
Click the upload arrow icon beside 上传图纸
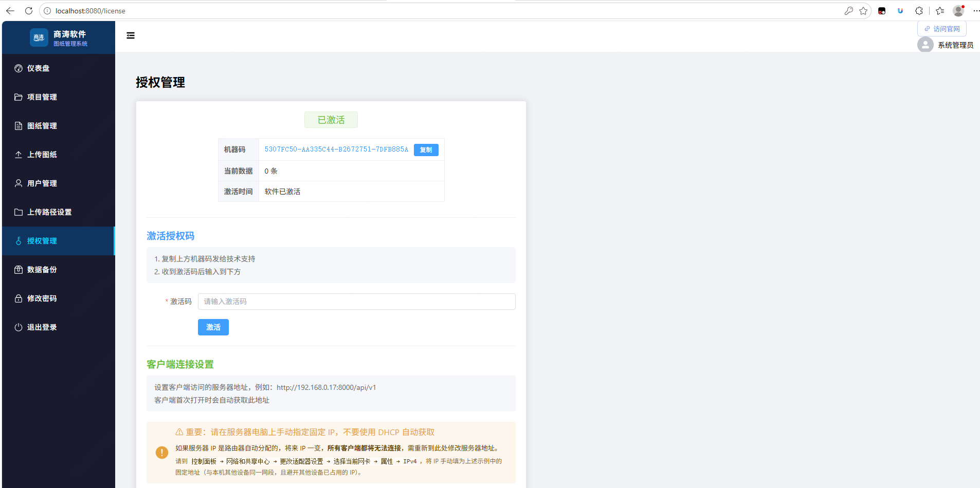click(19, 155)
